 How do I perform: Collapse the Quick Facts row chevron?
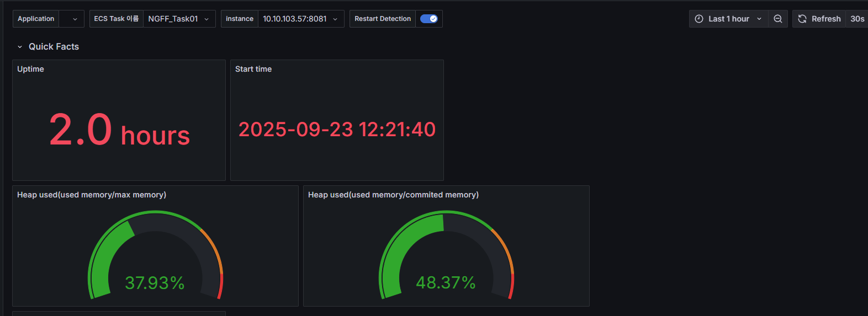20,47
